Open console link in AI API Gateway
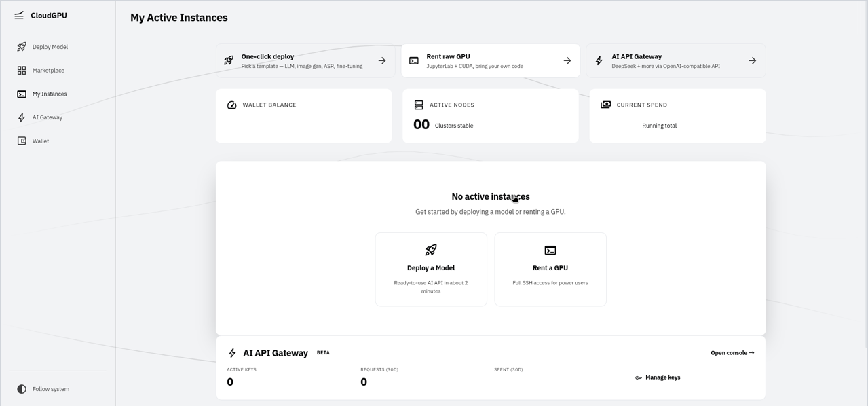The height and width of the screenshot is (406, 868). [732, 353]
